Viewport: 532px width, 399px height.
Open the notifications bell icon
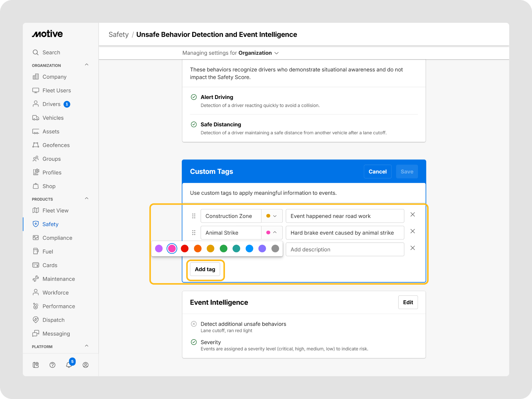point(69,365)
